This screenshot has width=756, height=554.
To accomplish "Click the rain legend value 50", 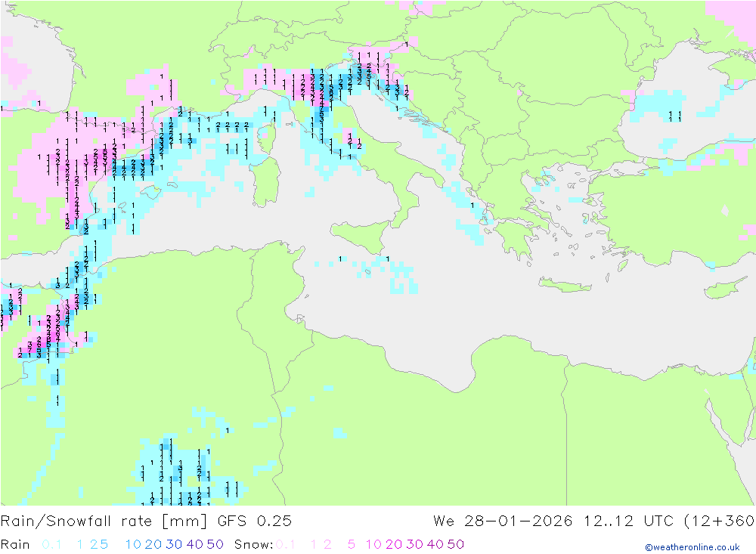I will (215, 544).
